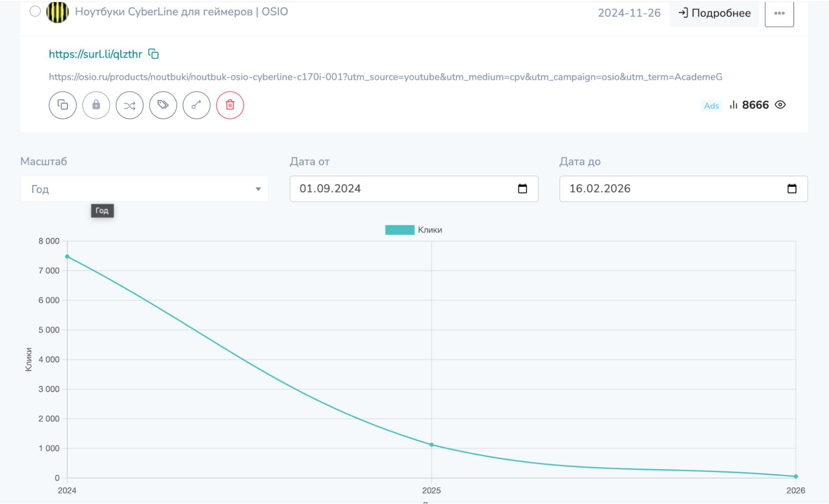Open calendar picker in Дата от field
The image size is (829, 504).
tap(523, 189)
